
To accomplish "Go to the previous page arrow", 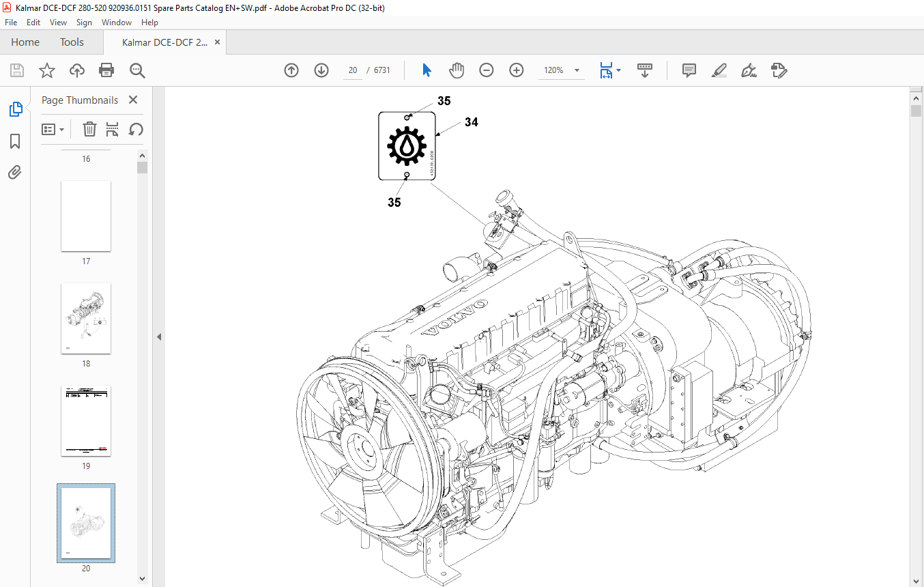I will coord(291,70).
